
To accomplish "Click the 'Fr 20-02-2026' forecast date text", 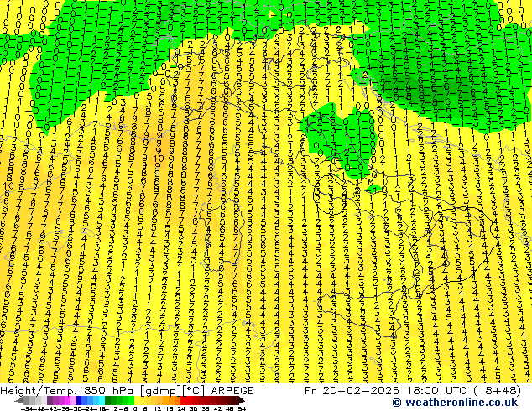I will [352, 391].
